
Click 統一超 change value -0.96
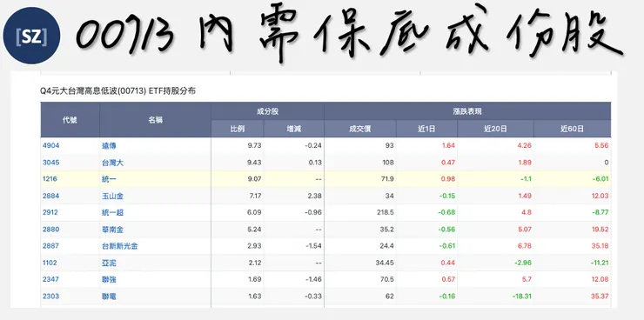(313, 212)
